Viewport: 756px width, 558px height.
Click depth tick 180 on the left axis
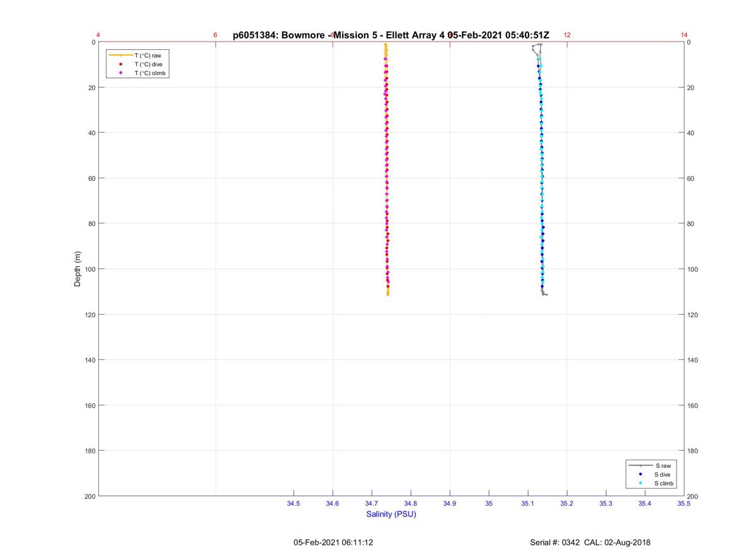pos(89,451)
